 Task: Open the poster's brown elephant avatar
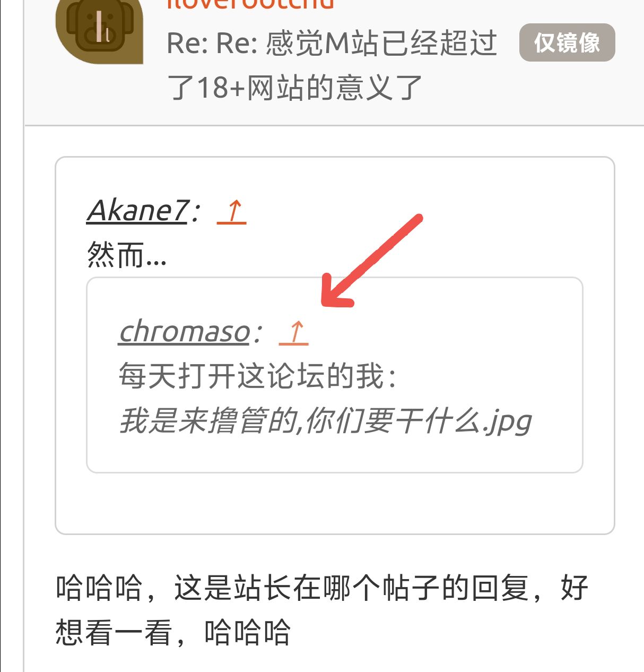coord(99,29)
